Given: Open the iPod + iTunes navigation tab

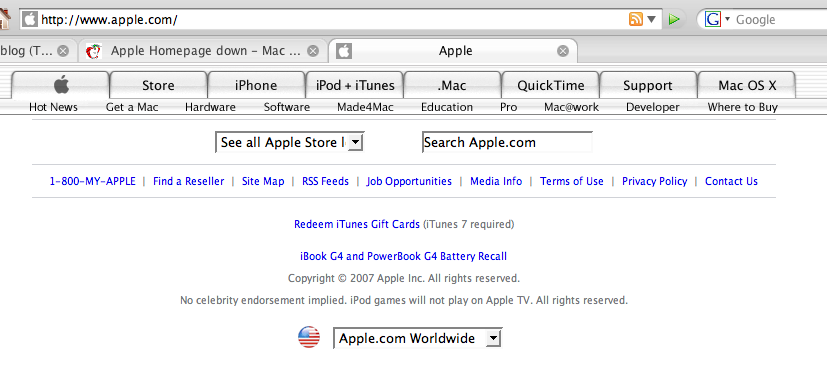Looking at the screenshot, I should (355, 85).
